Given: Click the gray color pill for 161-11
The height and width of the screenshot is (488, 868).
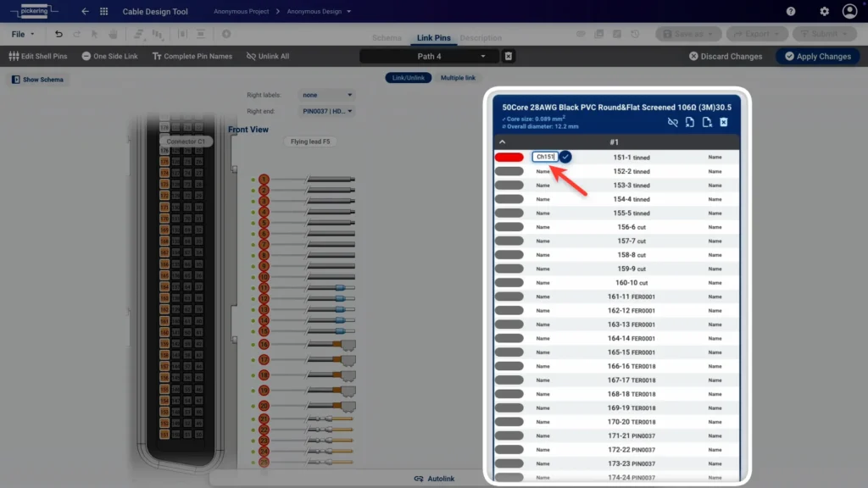Looking at the screenshot, I should (x=509, y=297).
